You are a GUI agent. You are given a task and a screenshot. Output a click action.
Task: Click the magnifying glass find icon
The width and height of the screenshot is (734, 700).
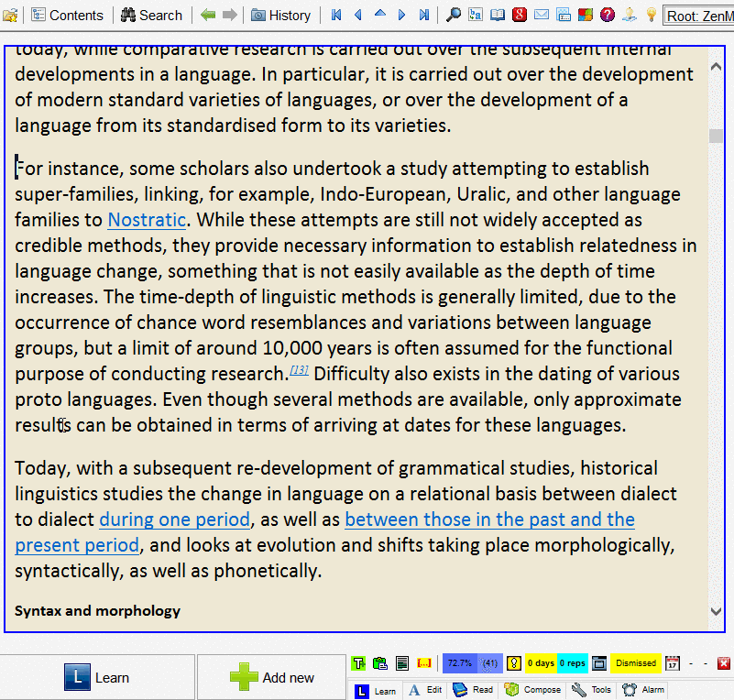tap(453, 15)
